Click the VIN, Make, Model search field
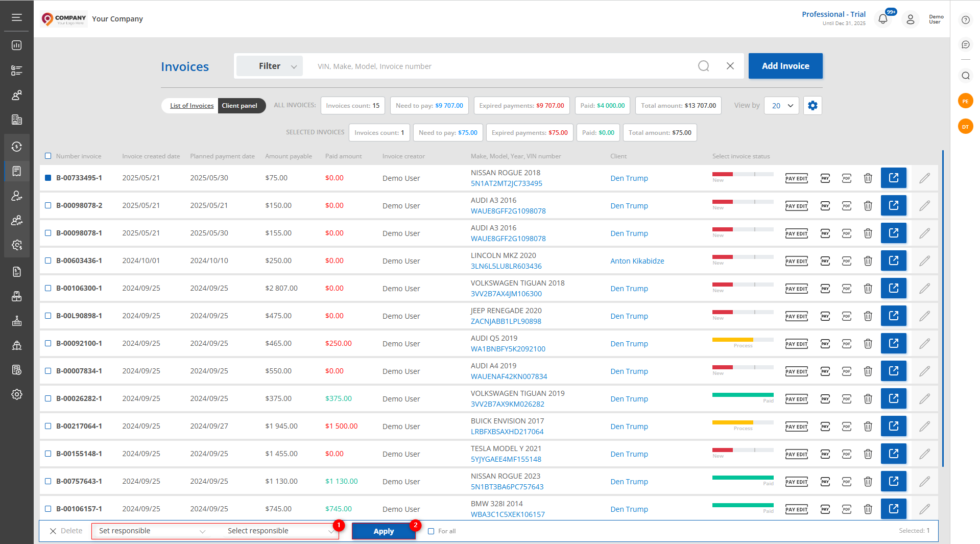 [500, 66]
